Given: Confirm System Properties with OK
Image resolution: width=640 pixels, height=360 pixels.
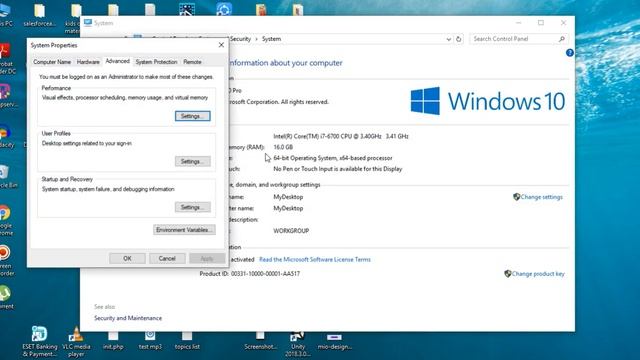Looking at the screenshot, I should 127,258.
